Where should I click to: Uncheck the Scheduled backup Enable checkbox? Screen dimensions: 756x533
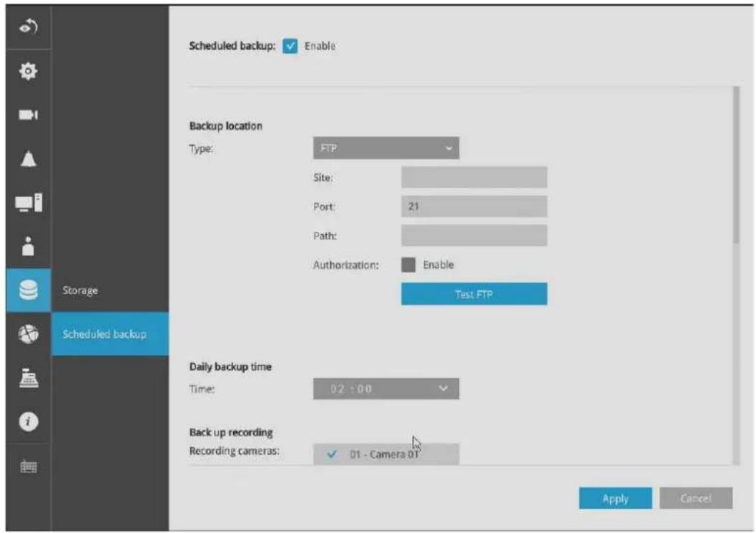point(290,47)
